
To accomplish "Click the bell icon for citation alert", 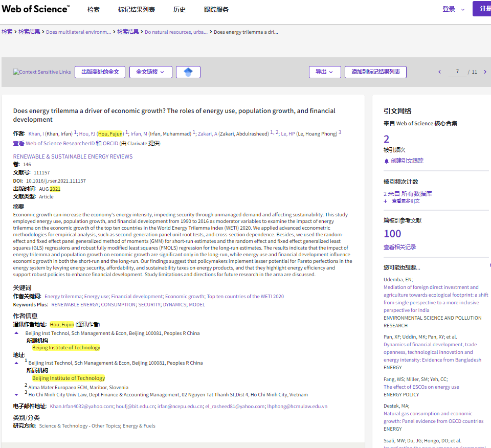I will pyautogui.click(x=387, y=161).
